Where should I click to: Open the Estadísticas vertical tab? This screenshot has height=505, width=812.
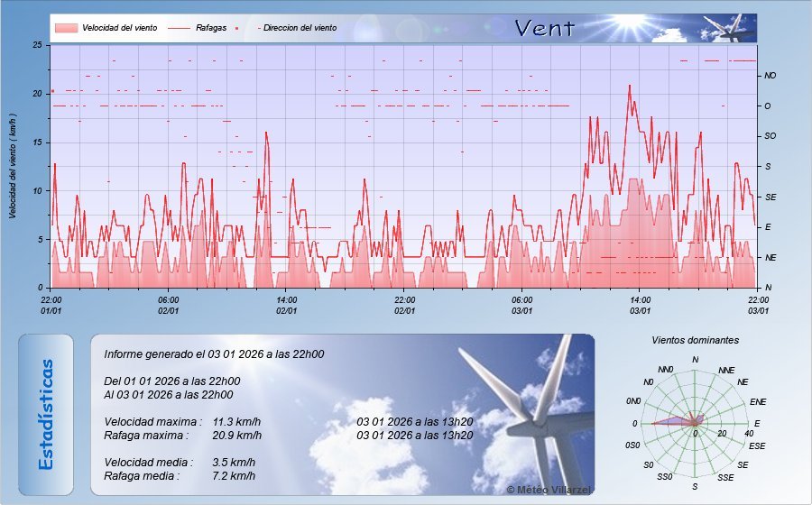pos(46,414)
